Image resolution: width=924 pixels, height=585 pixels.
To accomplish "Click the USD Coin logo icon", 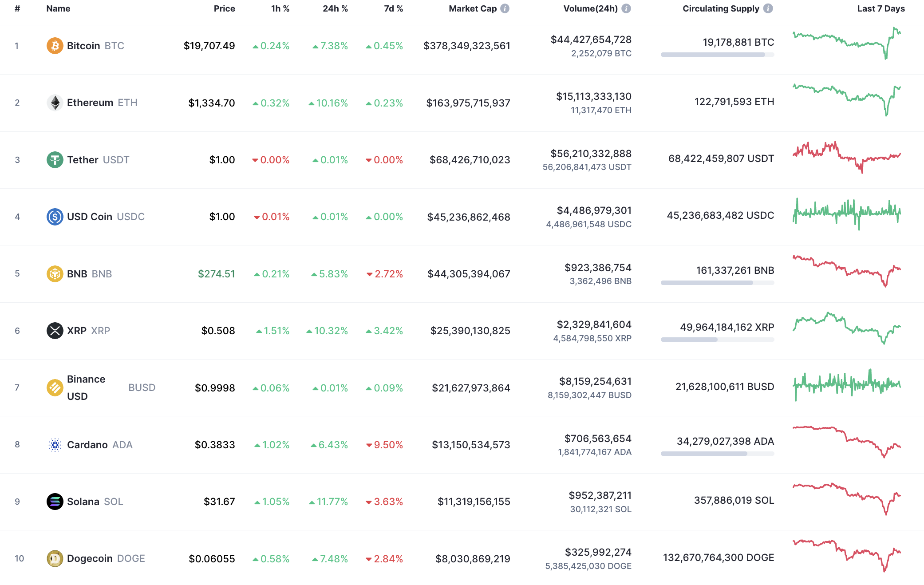I will point(55,217).
